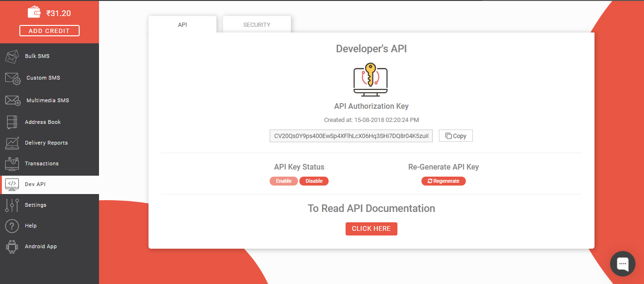The image size is (644, 284).
Task: Click the Transactions monitor icon
Action: [x=12, y=163]
